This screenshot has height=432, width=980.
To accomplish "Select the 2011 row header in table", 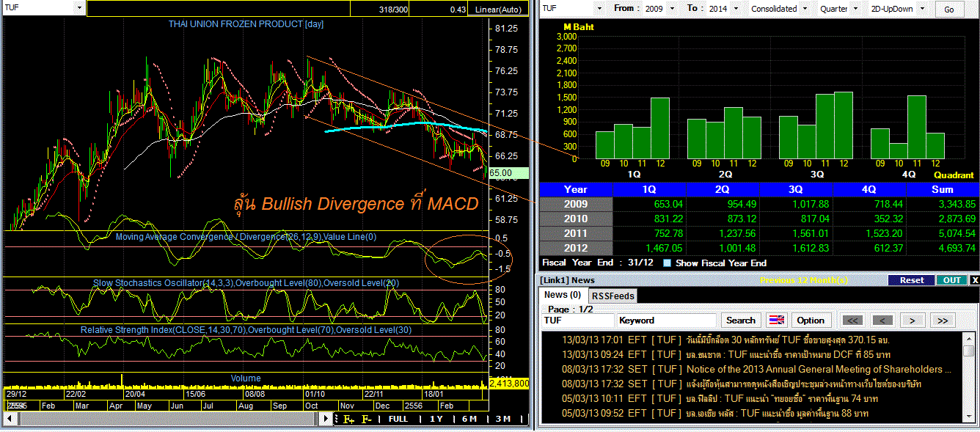I will click(576, 233).
